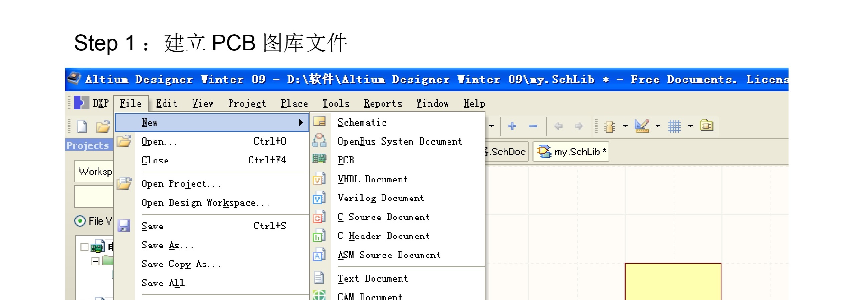Open dropdown arrow beside grid icon
The image size is (868, 300).
click(x=690, y=126)
